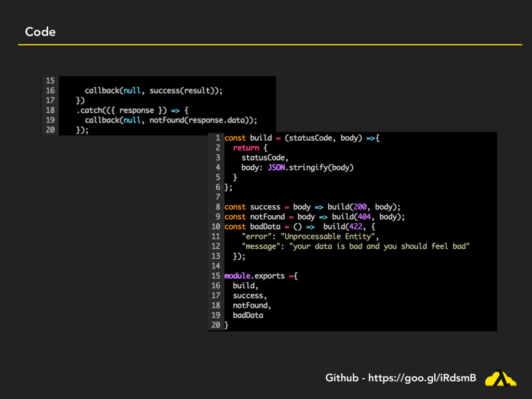Click the 200 status code number

tap(360, 207)
